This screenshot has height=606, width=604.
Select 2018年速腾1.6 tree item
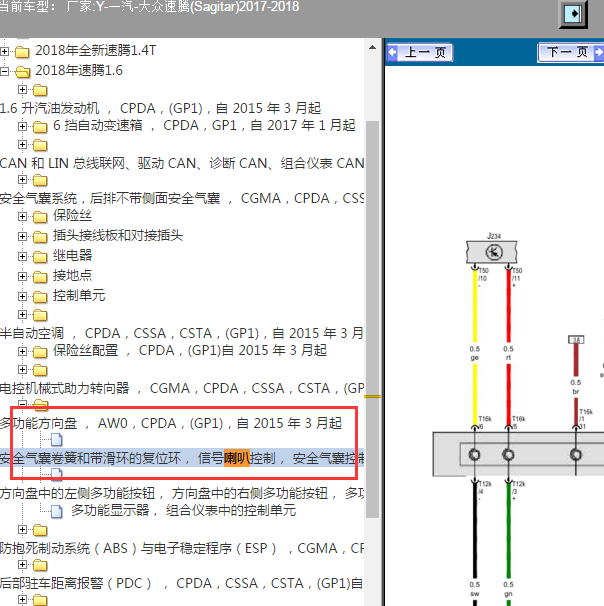tap(79, 71)
